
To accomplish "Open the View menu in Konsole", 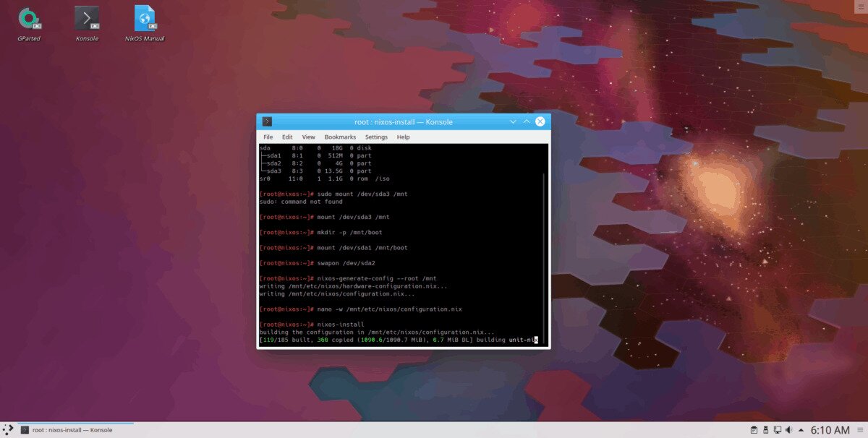I will 308,137.
